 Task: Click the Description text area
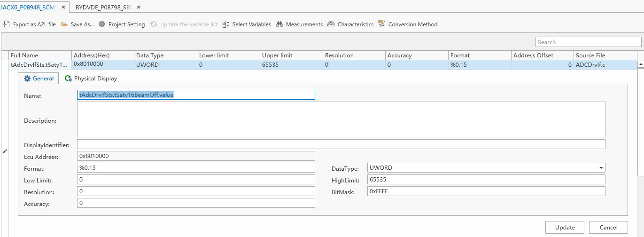click(x=341, y=119)
